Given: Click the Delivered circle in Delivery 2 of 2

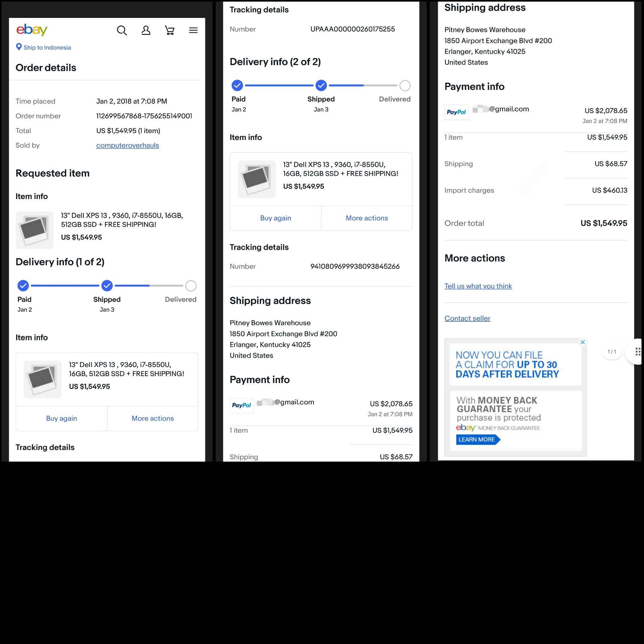Looking at the screenshot, I should (405, 86).
